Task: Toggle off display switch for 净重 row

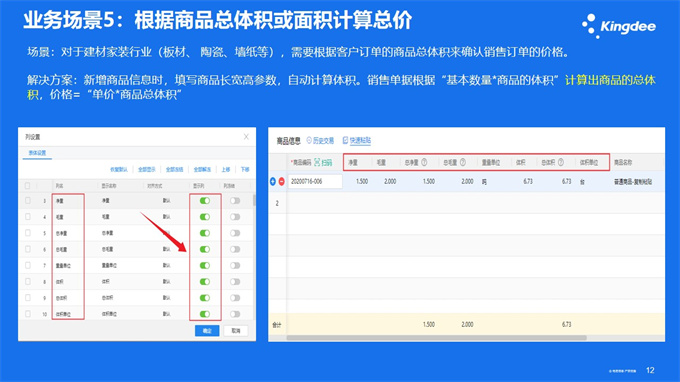Action: [205, 201]
